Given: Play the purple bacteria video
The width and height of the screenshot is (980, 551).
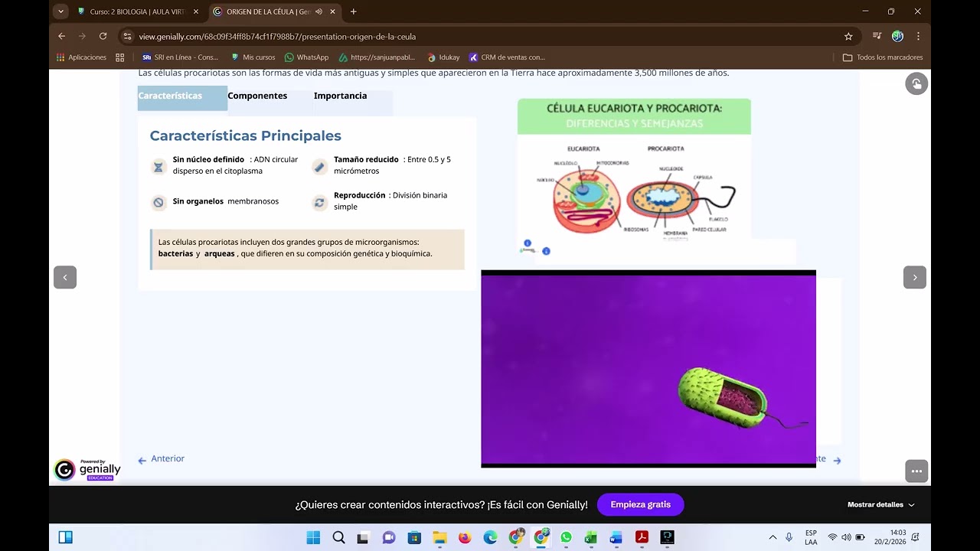Looking at the screenshot, I should [648, 369].
